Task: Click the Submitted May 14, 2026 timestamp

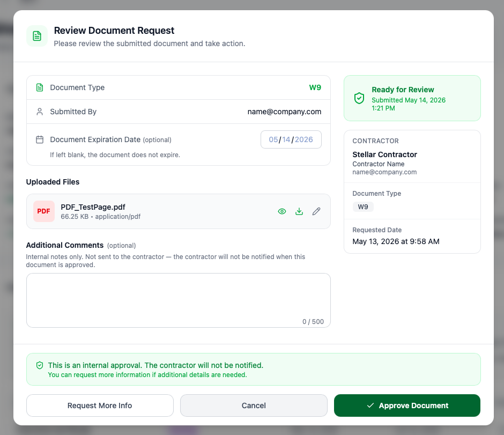Action: [409, 104]
